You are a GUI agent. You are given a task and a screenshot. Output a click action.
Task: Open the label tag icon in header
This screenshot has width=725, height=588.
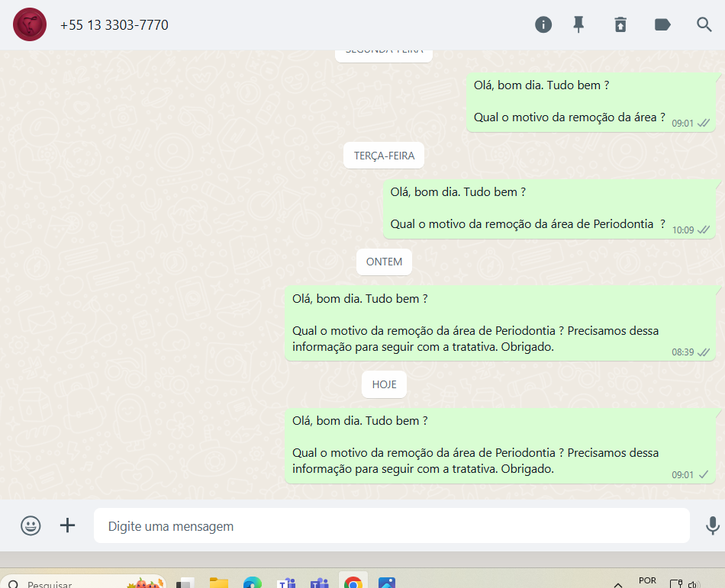pyautogui.click(x=662, y=24)
